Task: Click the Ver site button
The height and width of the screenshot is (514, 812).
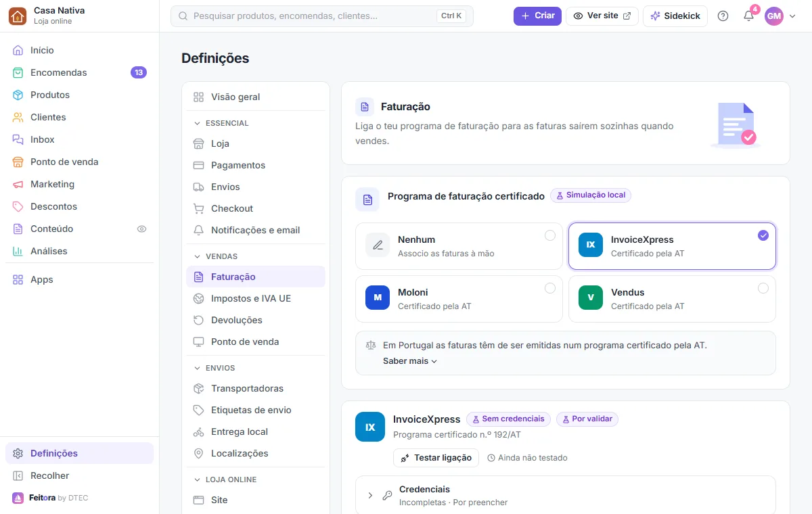Action: click(602, 16)
